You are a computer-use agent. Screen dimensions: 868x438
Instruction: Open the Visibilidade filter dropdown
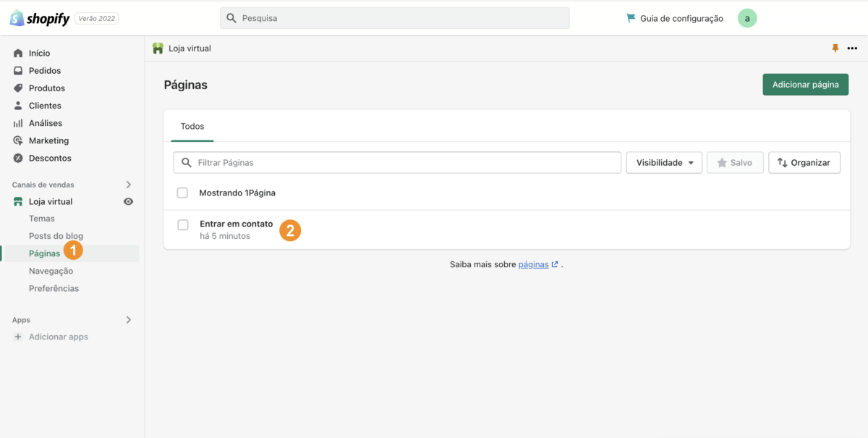pos(664,163)
